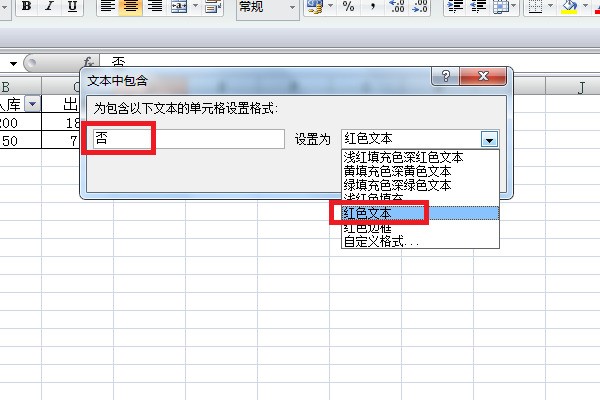
Task: Toggle italic formatting
Action: click(x=49, y=6)
